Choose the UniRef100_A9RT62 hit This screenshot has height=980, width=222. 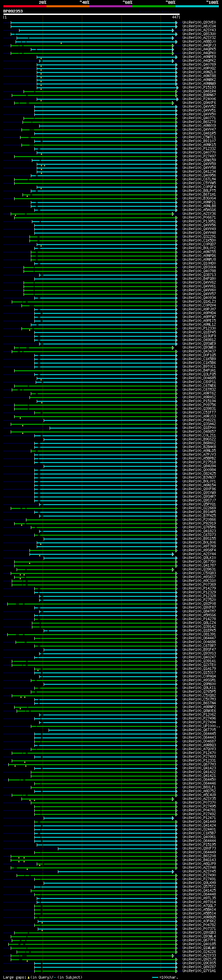[x=199, y=394]
